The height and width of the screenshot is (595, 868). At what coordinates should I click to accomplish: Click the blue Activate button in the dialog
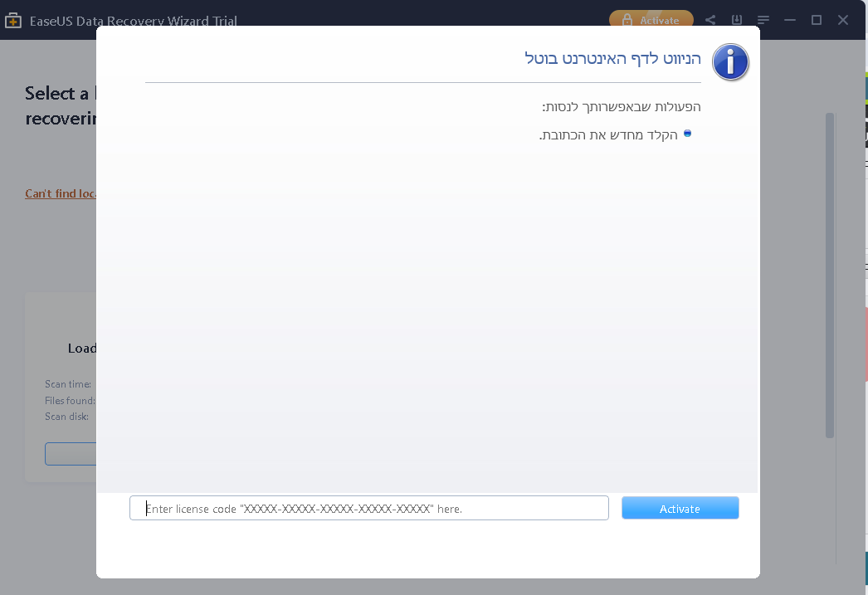tap(680, 508)
